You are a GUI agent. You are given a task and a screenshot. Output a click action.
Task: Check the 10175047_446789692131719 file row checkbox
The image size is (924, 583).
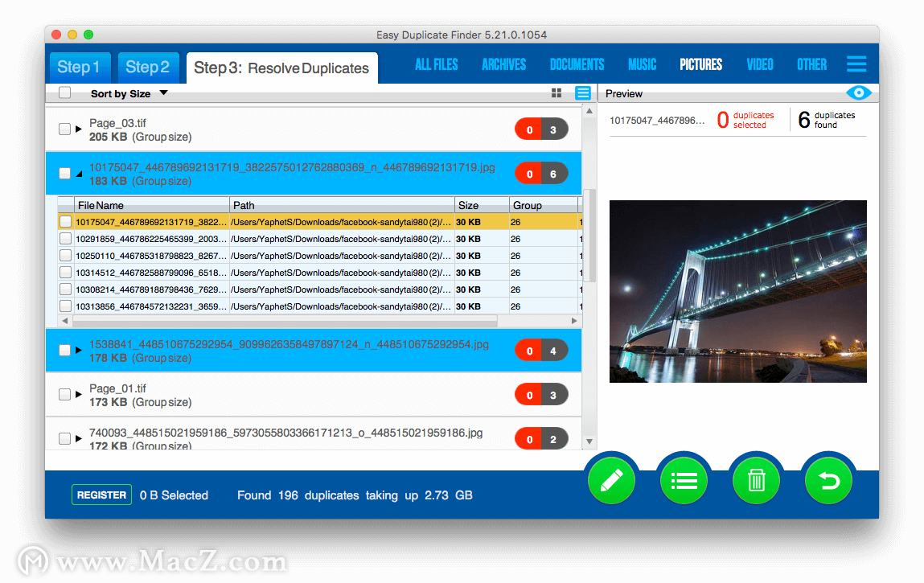65,222
